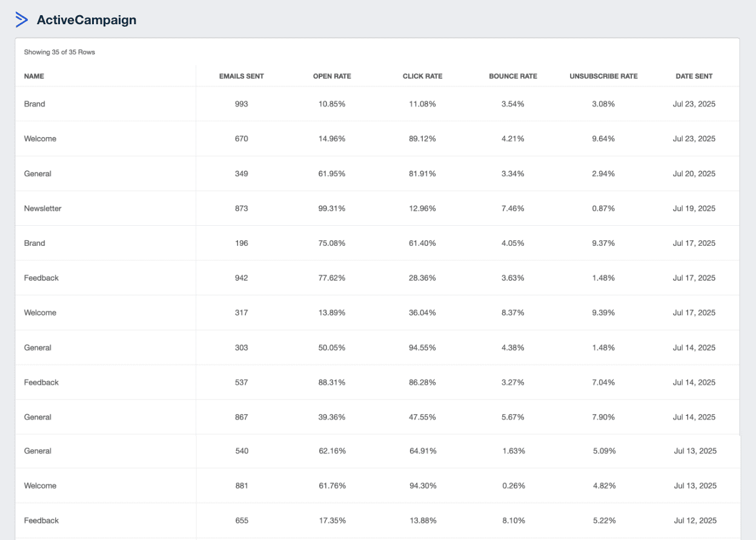The width and height of the screenshot is (756, 540).
Task: Click the CLICK RATE column header
Action: [422, 76]
